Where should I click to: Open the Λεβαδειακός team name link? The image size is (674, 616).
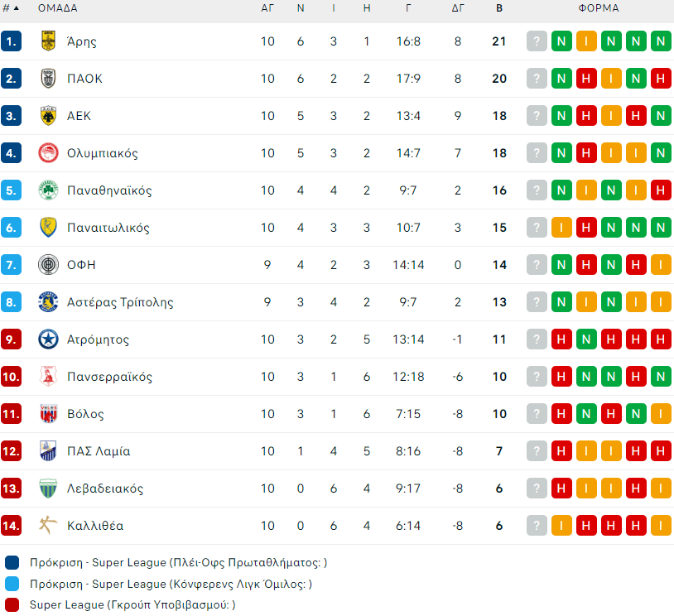(105, 488)
